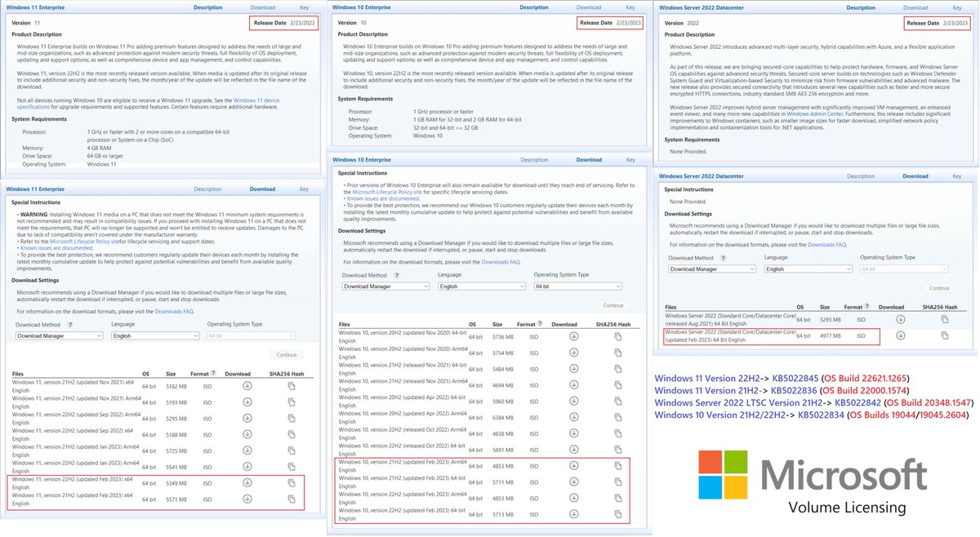Viewport: 980px width, 537px height.
Task: Open Language dropdown in Windows Server 2022 panel
Action: 808,268
